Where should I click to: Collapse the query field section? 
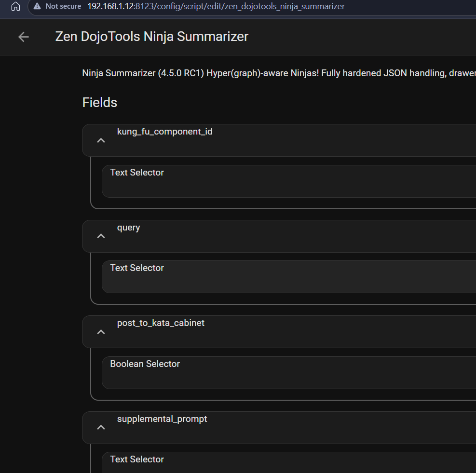(101, 236)
